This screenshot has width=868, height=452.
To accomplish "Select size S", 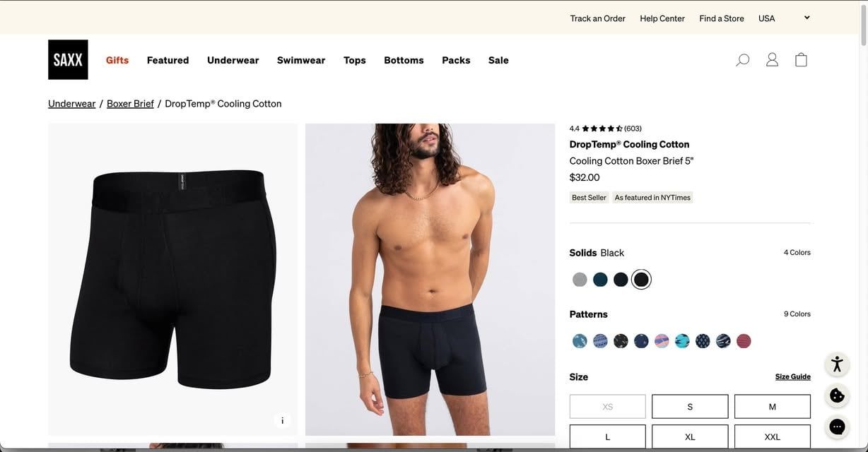I will pos(690,407).
